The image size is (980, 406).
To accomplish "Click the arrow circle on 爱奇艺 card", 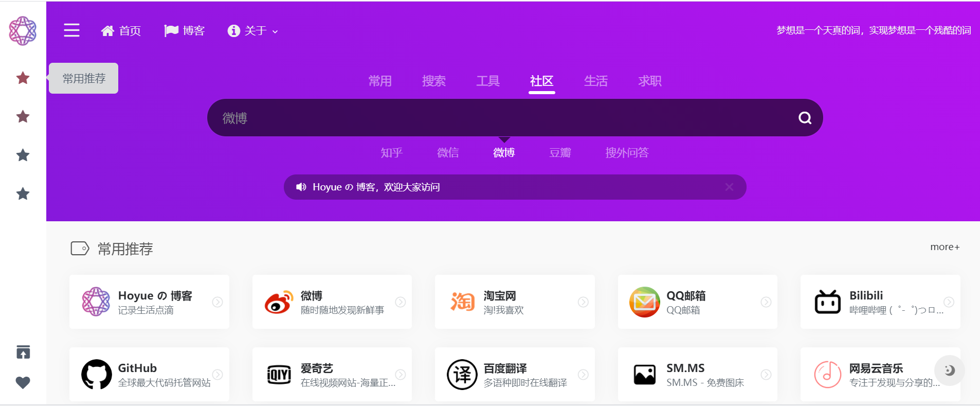I will [401, 375].
